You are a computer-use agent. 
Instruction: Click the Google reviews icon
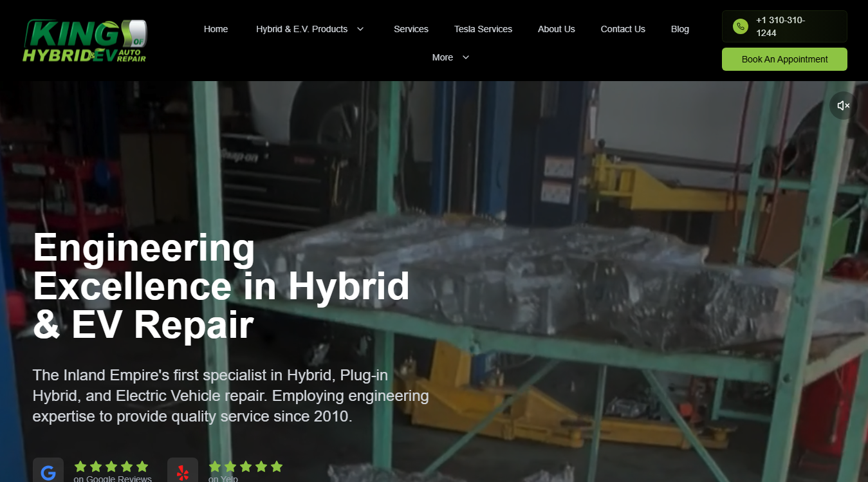click(48, 472)
